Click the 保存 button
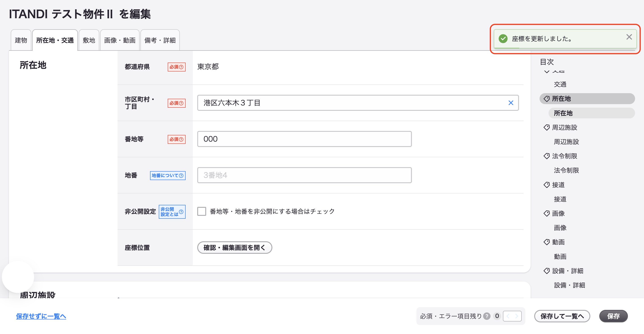644x334 pixels. (x=613, y=316)
